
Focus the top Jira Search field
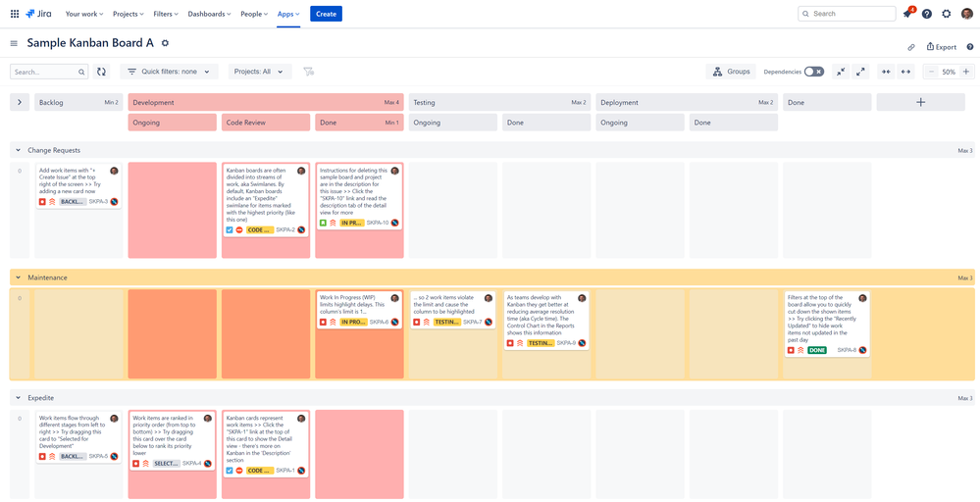point(847,14)
